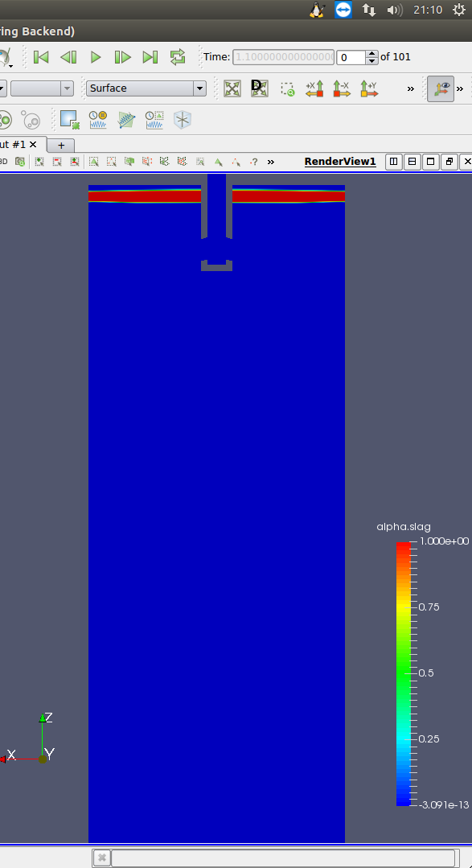This screenshot has height=868, width=472.
Task: Toggle loop playback mode
Action: (x=178, y=57)
